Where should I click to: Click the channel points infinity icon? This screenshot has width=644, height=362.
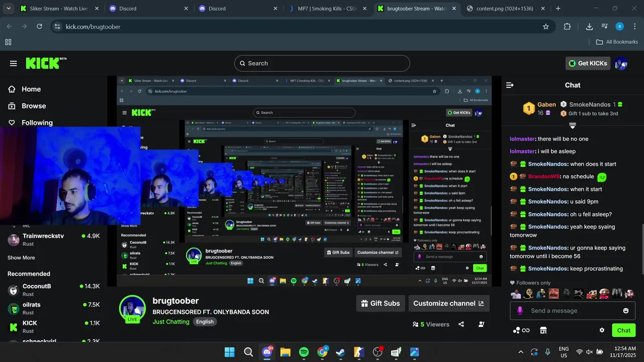(x=521, y=330)
